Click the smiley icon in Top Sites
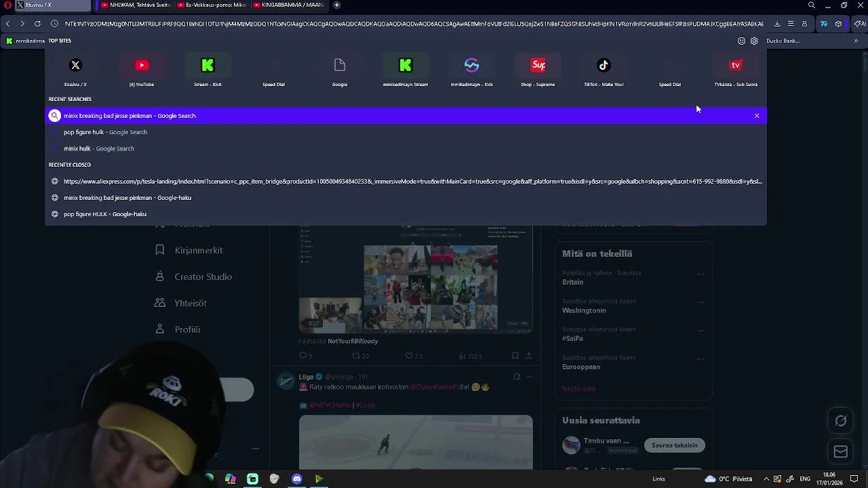868x488 pixels. click(x=741, y=41)
